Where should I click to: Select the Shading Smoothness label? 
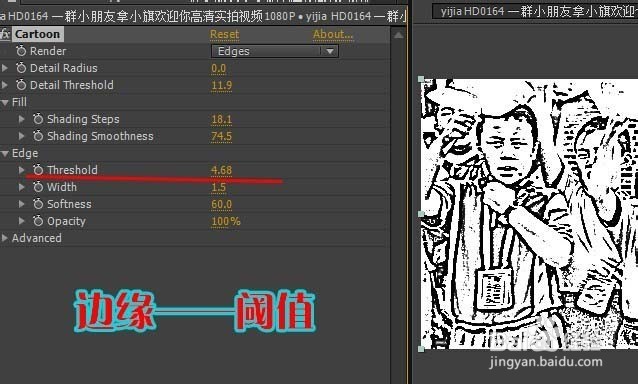[x=100, y=136]
